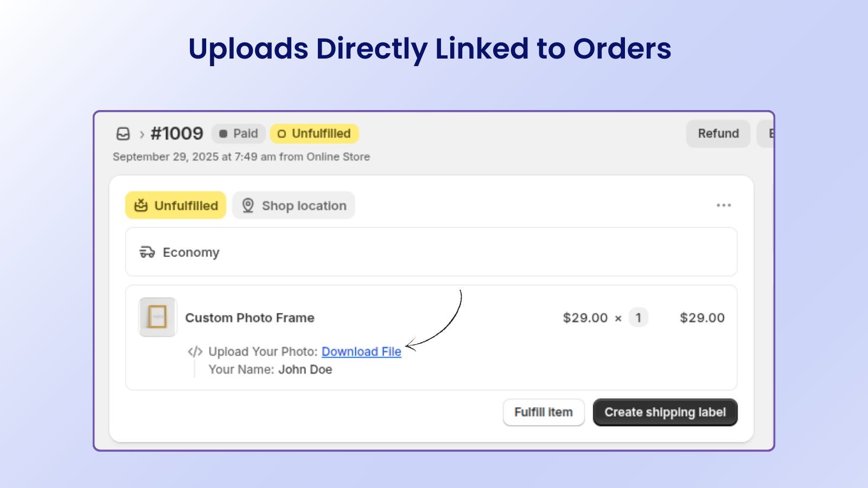Click the circle icon inside the Unfulfilled header badge
The width and height of the screenshot is (868, 488).
click(282, 133)
